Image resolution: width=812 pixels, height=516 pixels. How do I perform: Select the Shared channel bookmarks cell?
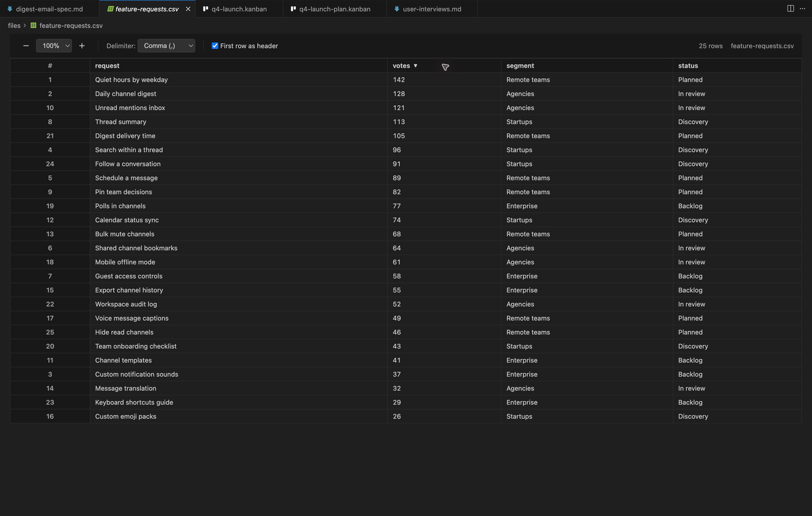coord(239,248)
